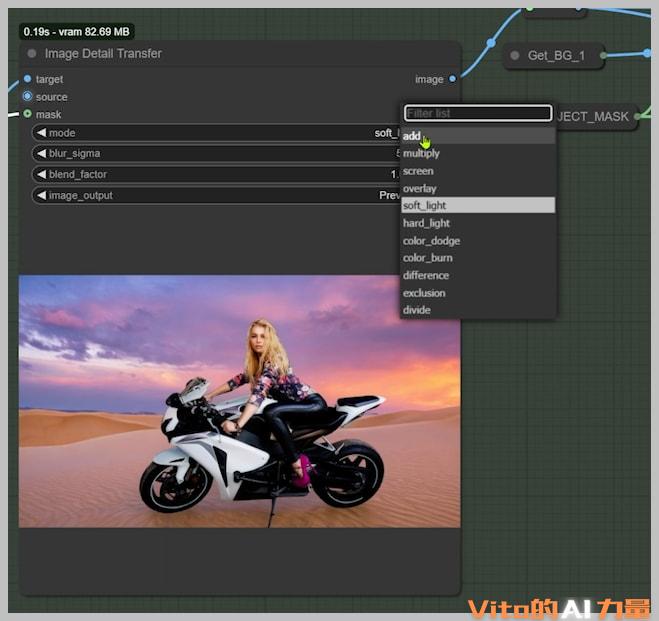Click the source input socket
Screen dimensions: 659x621
pyautogui.click(x=27, y=96)
